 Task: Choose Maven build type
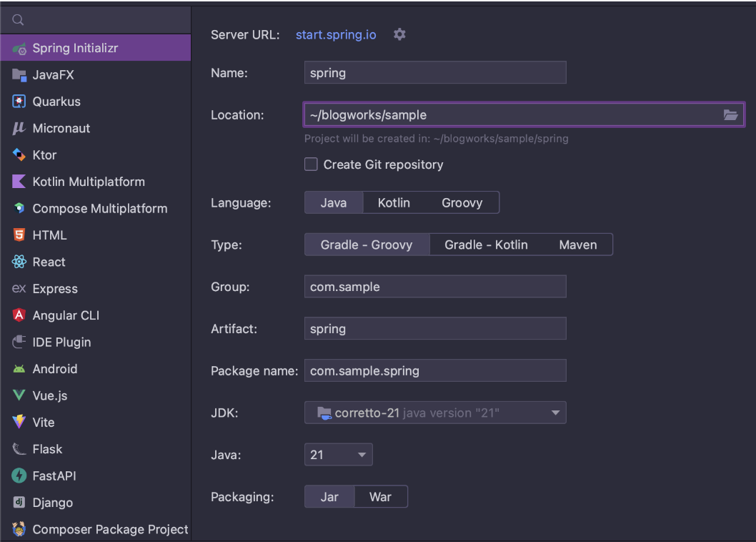pyautogui.click(x=577, y=245)
